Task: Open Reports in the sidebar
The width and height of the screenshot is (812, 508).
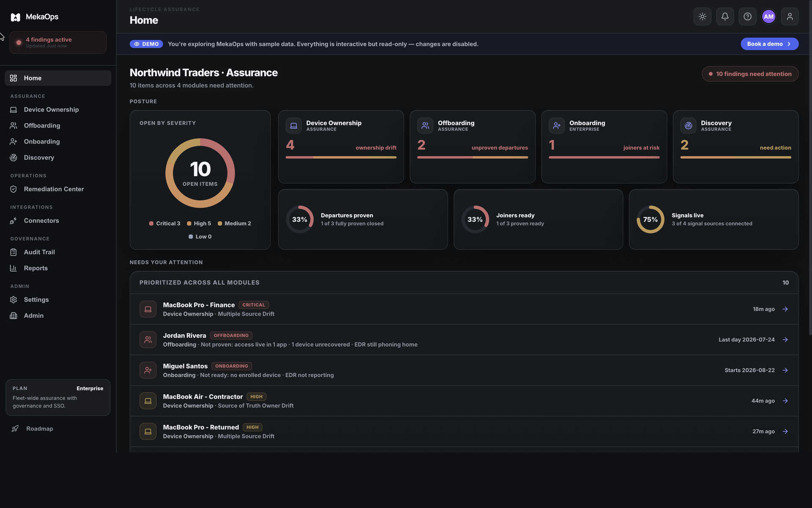Action: point(58,268)
